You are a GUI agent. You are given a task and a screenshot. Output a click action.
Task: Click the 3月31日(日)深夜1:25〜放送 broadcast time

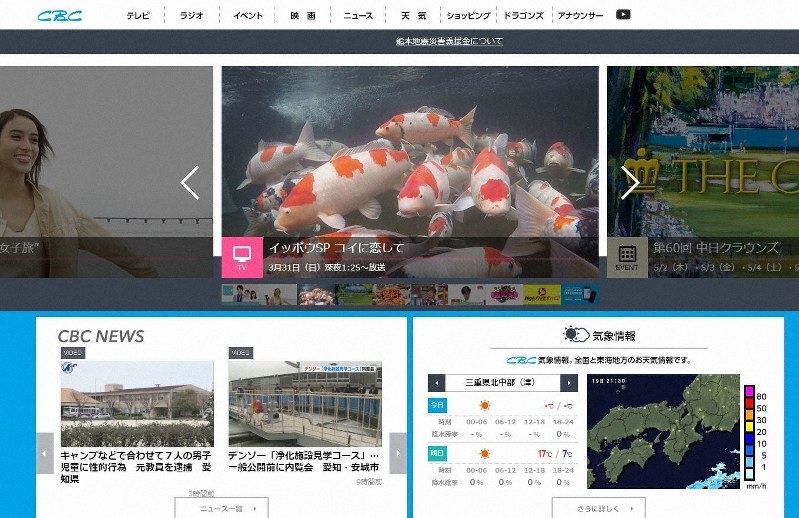point(327,267)
